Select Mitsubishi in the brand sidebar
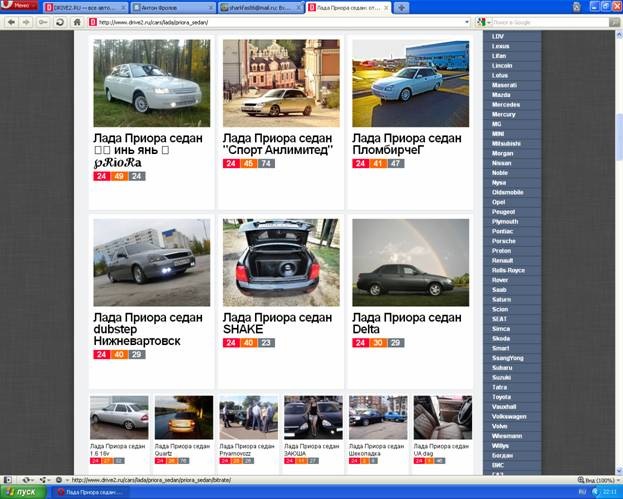Screen dimensions: 623x499 coord(506,143)
